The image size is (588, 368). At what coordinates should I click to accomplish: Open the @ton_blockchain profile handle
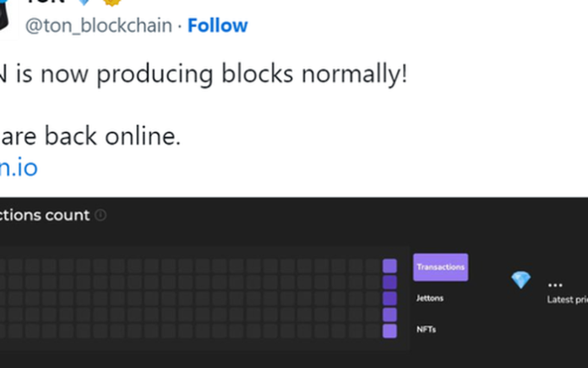coord(99,26)
